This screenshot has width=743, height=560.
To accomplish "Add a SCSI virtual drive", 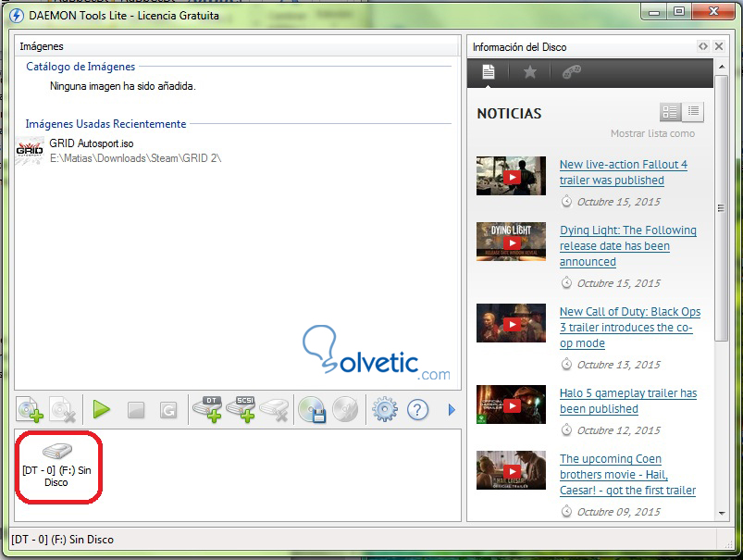I will pyautogui.click(x=241, y=409).
